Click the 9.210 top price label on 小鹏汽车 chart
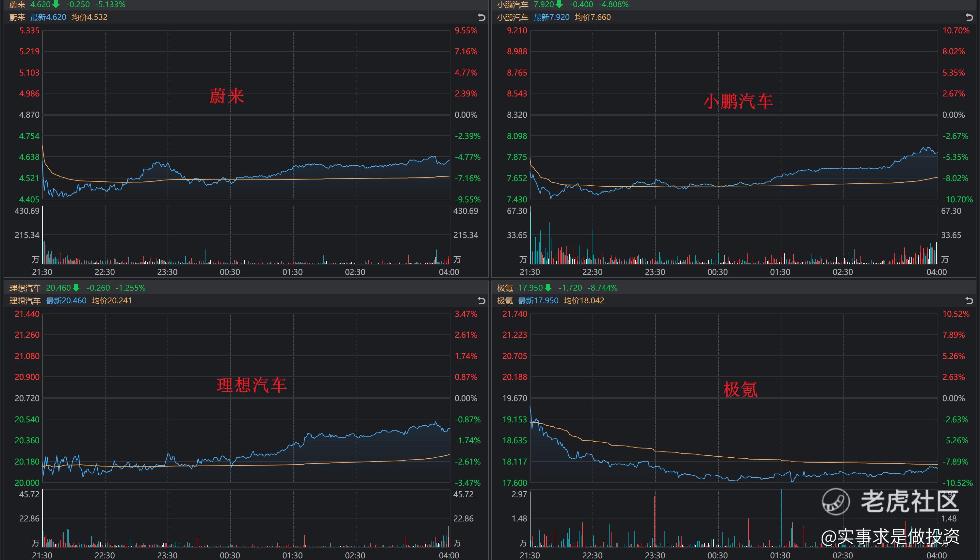The height and width of the screenshot is (560, 980). 517,30
